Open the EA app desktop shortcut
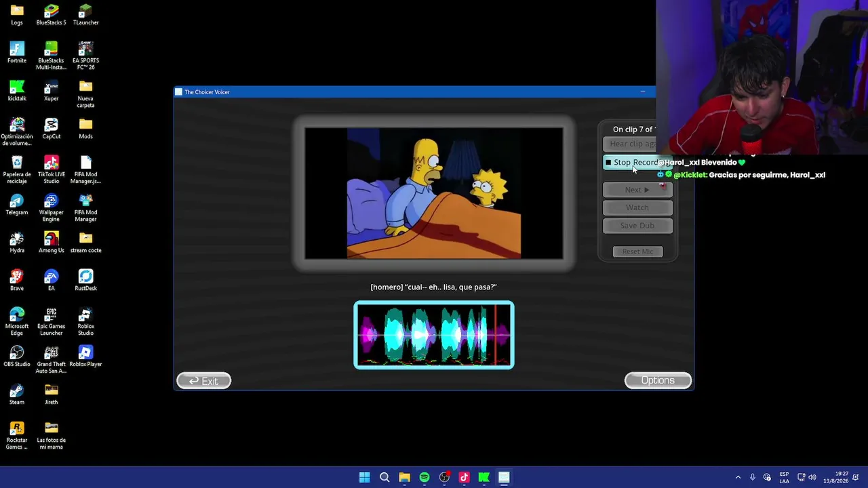Viewport: 868px width, 488px height. pos(51,281)
